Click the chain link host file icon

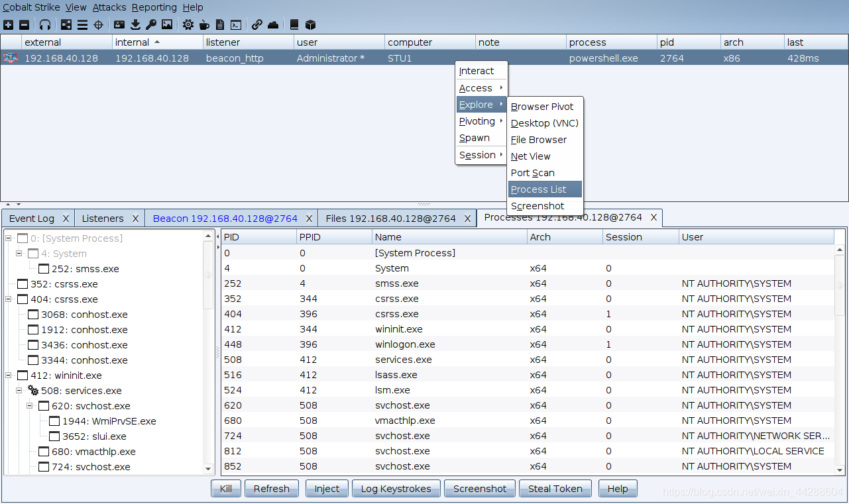point(257,25)
